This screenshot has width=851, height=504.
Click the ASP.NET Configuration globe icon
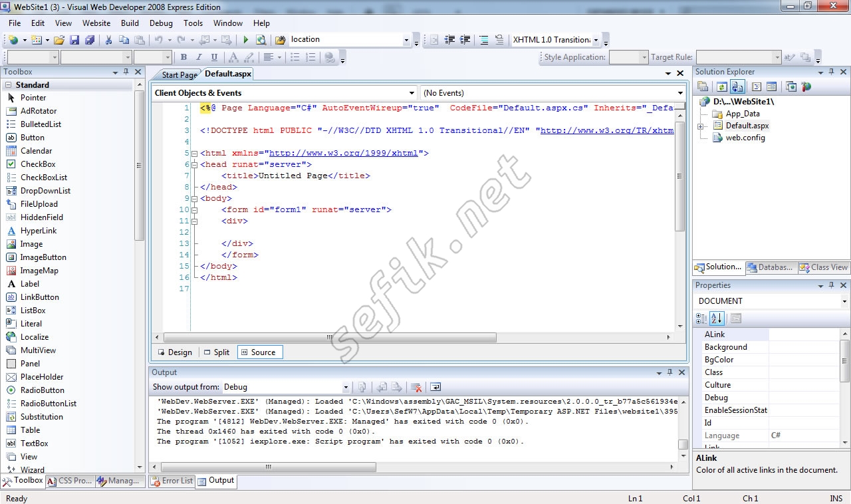(806, 86)
